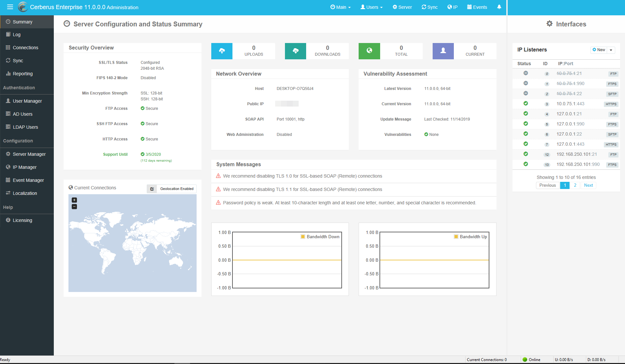This screenshot has width=625, height=364.
Task: Click the enabled status icon for 10.0.75.1:443
Action: coord(526,104)
